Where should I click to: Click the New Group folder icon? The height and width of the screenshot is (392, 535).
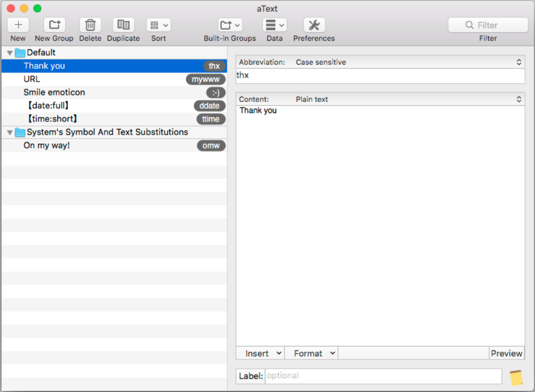(x=54, y=25)
